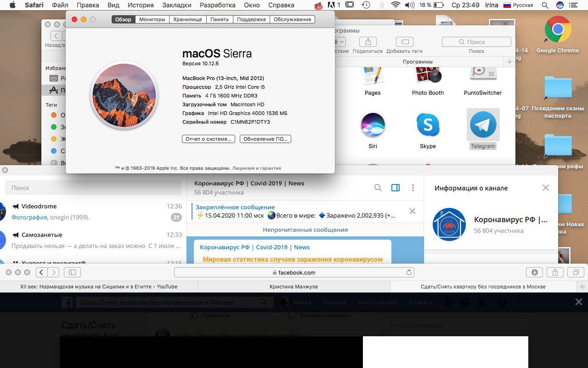Switch to the Хранилище tab
The width and height of the screenshot is (588, 368).
pyautogui.click(x=187, y=19)
